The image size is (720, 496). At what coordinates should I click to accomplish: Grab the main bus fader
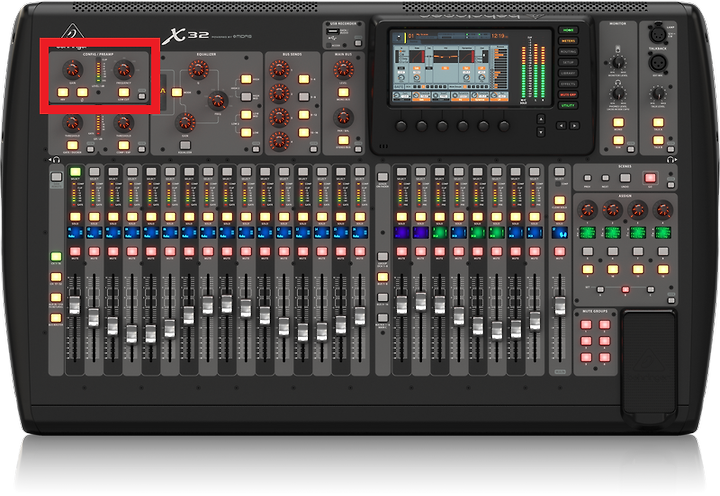point(559,306)
